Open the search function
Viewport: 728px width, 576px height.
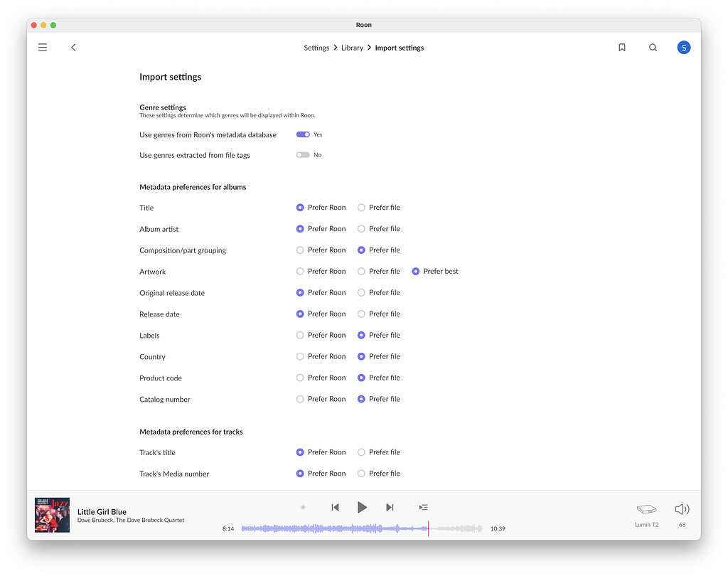pyautogui.click(x=653, y=47)
